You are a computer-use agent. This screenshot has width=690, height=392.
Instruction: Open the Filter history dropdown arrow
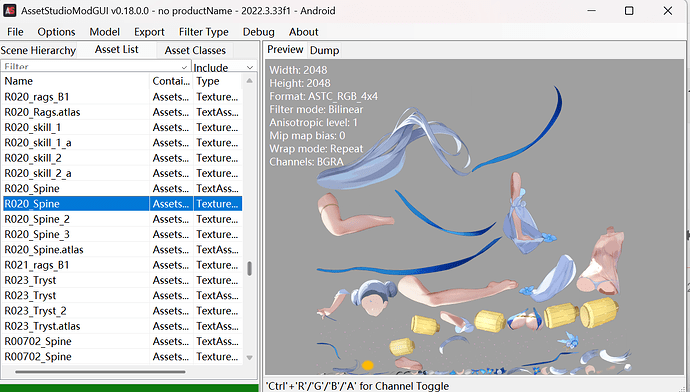click(184, 67)
